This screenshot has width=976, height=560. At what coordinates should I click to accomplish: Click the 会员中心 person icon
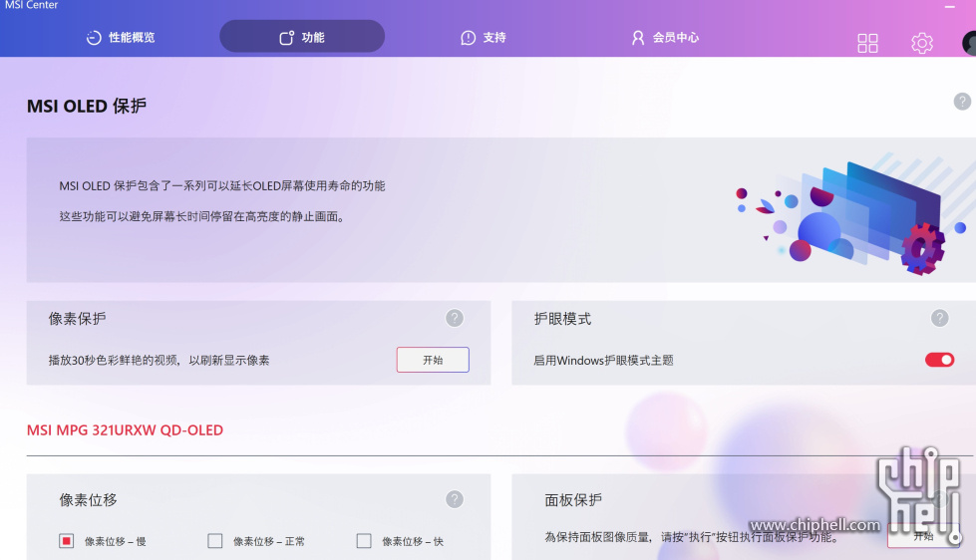click(637, 38)
